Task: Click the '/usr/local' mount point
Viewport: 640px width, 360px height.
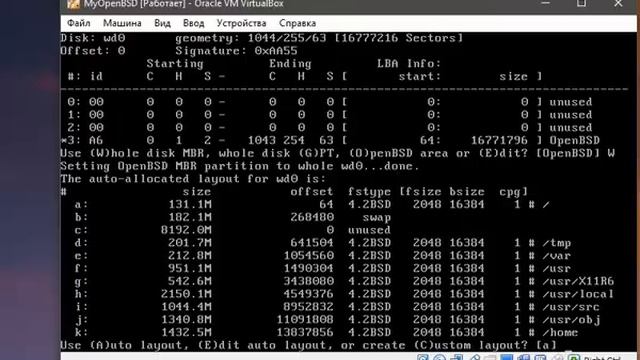Action: point(578,294)
